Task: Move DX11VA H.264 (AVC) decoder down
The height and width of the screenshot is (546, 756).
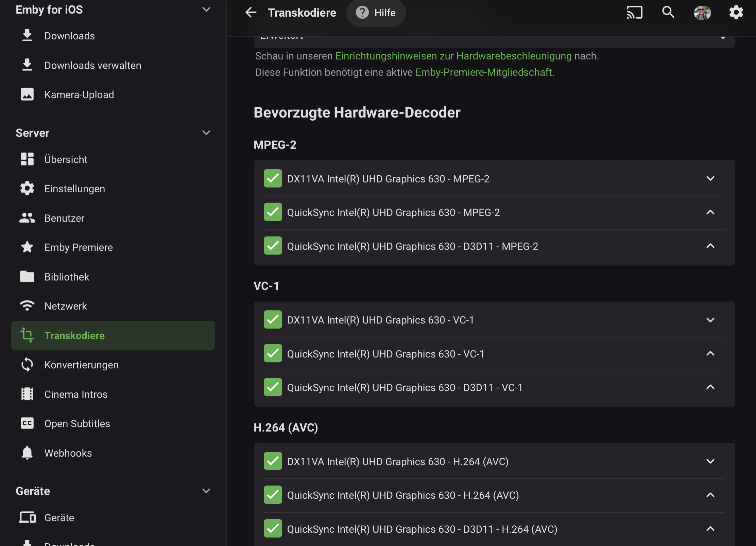Action: [710, 461]
